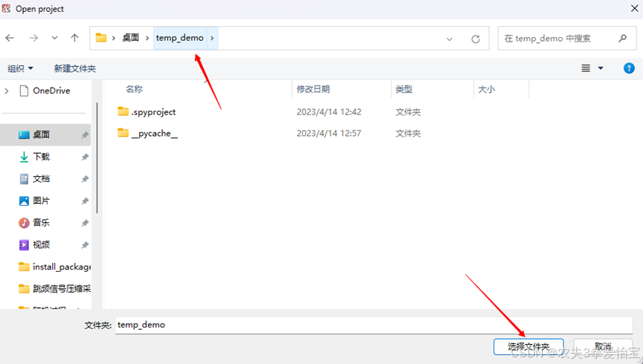Click the .spyproject folder icon
The width and height of the screenshot is (643, 364).
(123, 111)
